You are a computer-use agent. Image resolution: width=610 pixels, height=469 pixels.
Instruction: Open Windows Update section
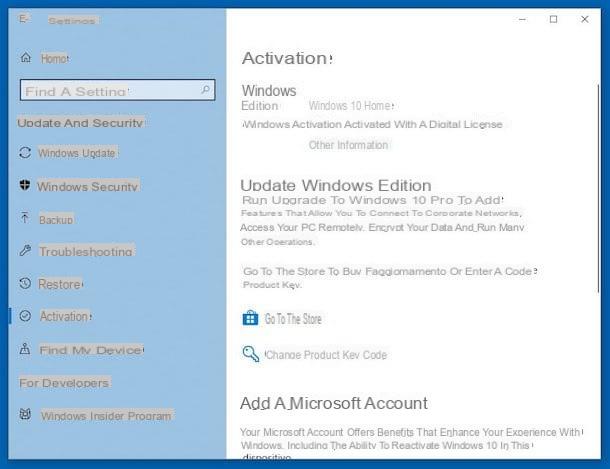(77, 153)
